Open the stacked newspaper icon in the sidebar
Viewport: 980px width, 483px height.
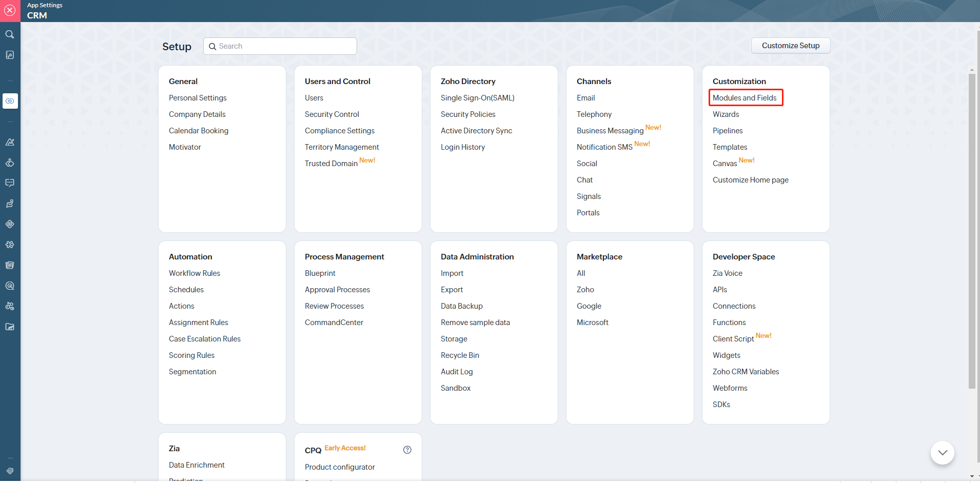[x=10, y=265]
